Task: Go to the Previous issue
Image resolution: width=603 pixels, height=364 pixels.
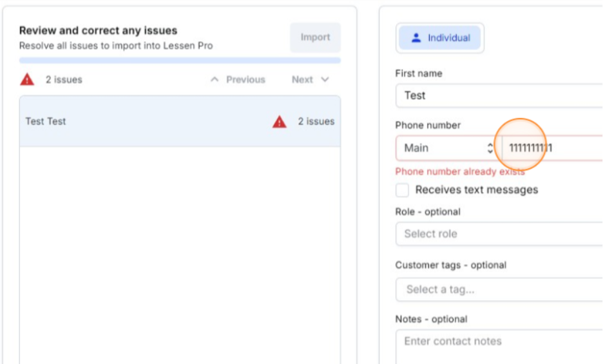Action: [238, 80]
